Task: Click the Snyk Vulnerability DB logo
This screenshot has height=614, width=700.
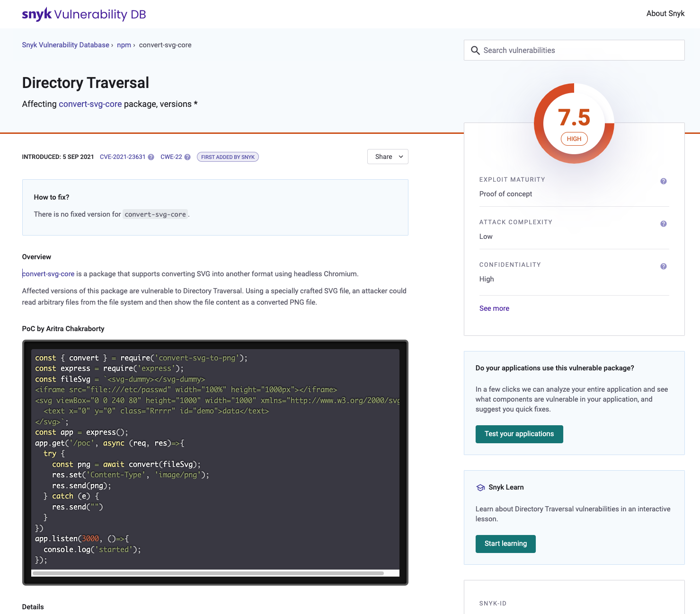Action: 84,14
